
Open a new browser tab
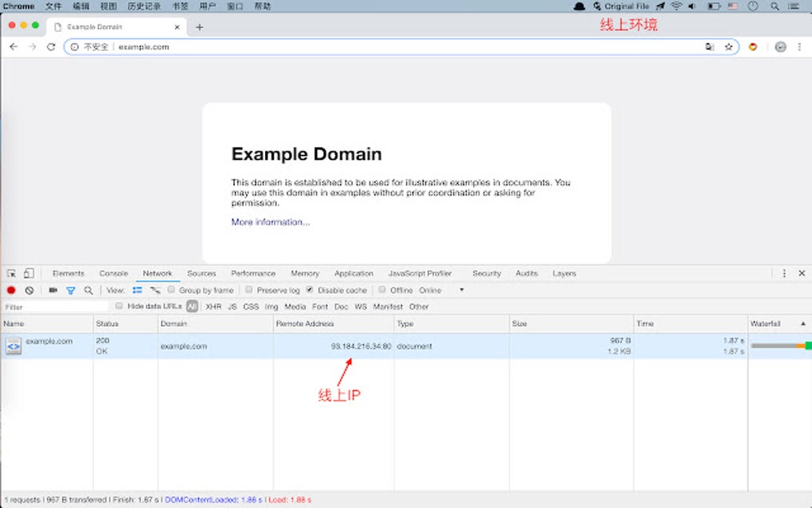[199, 27]
